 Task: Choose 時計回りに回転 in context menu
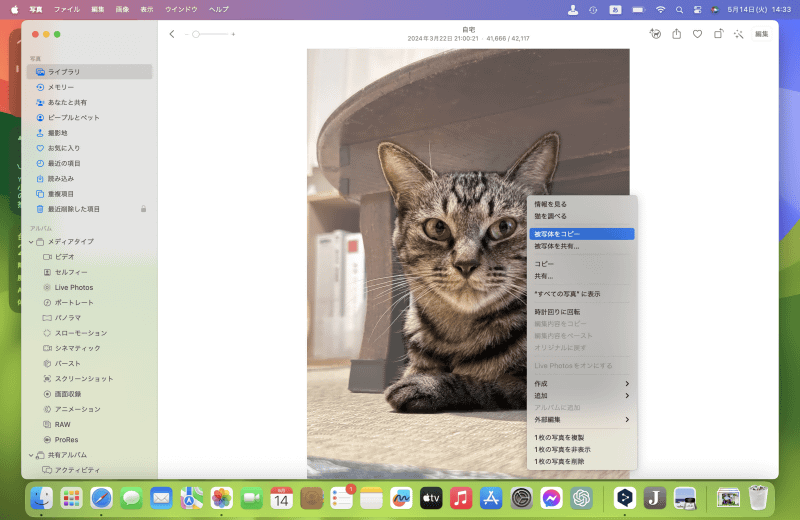(582, 312)
